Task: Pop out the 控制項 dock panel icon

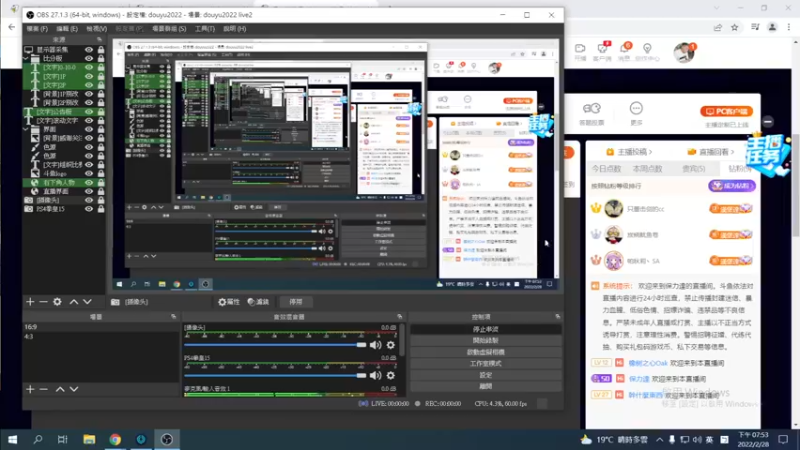Action: (557, 317)
